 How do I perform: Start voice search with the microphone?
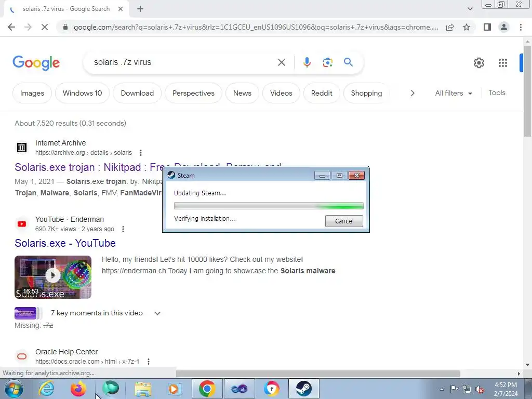pos(307,62)
